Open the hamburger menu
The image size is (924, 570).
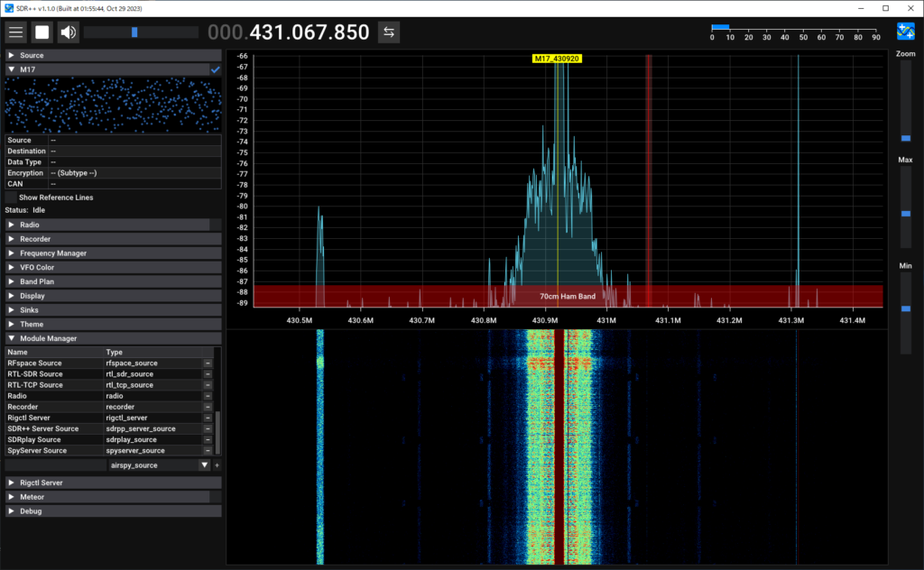click(x=15, y=32)
